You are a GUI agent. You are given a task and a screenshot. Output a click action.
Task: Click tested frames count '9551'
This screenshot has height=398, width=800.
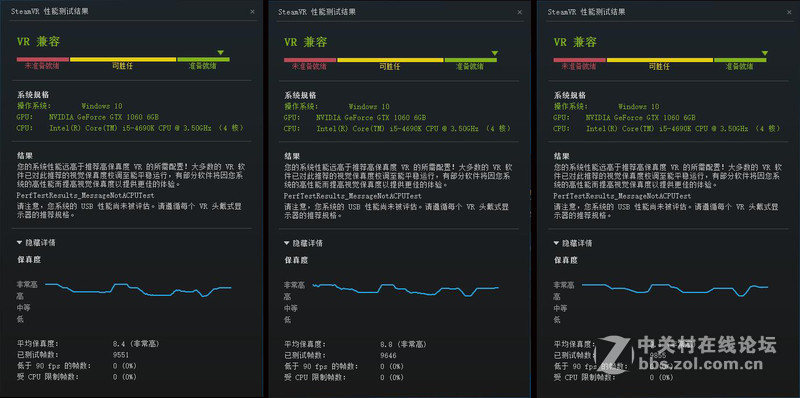pos(120,355)
